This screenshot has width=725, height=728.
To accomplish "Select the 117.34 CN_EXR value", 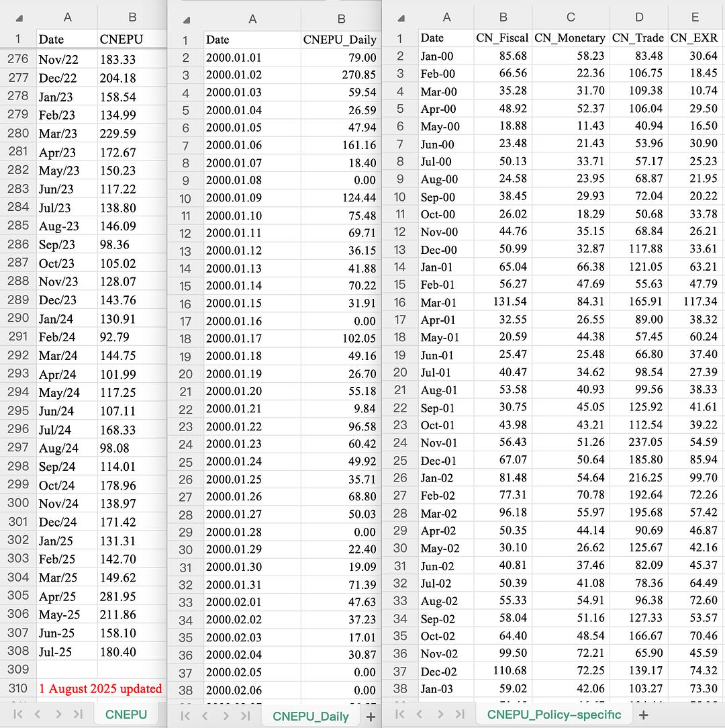I will point(695,302).
